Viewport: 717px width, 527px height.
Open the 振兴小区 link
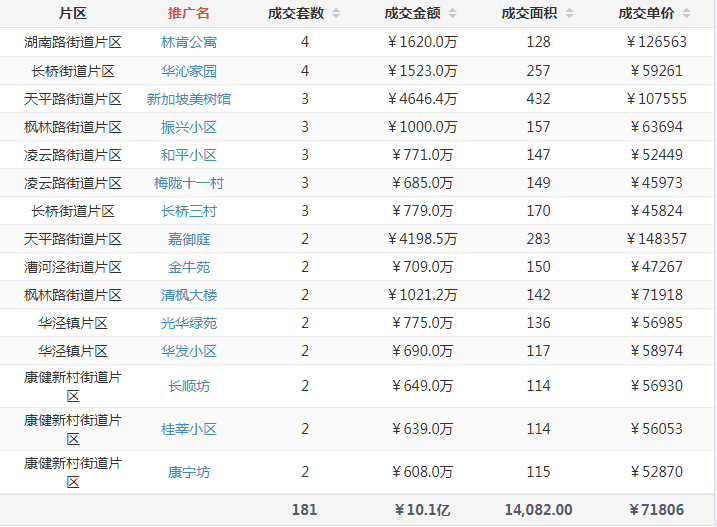click(x=189, y=127)
